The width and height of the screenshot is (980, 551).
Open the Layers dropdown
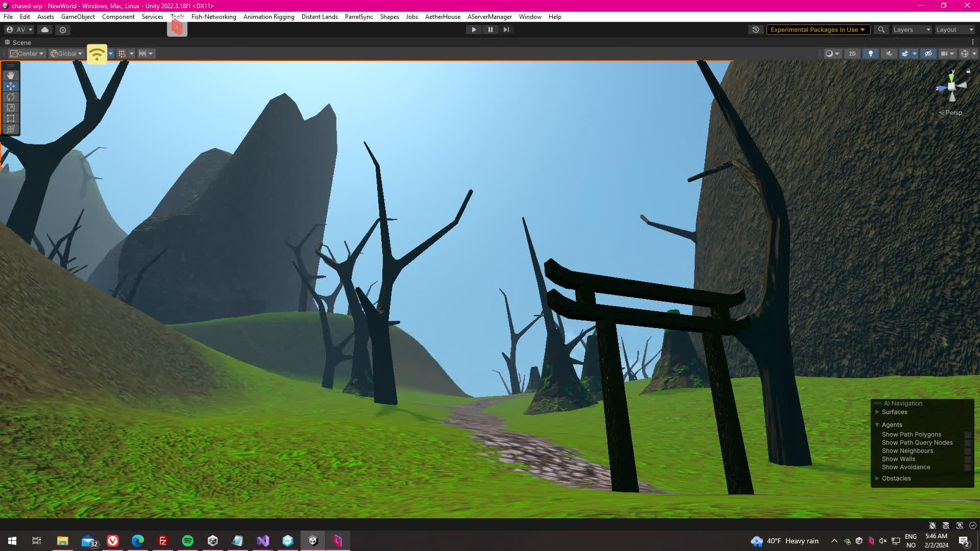tap(912, 30)
